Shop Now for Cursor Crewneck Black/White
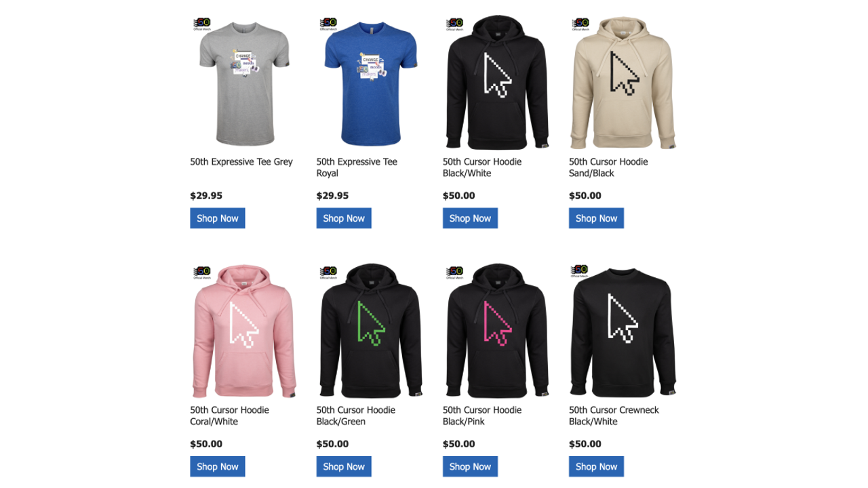Image resolution: width=868 pixels, height=488 pixels. pyautogui.click(x=596, y=466)
